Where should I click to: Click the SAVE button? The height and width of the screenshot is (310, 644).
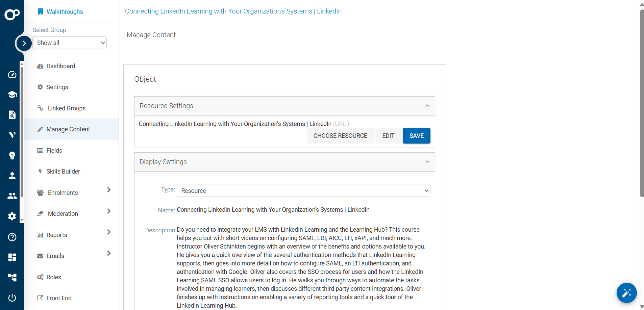click(x=416, y=136)
